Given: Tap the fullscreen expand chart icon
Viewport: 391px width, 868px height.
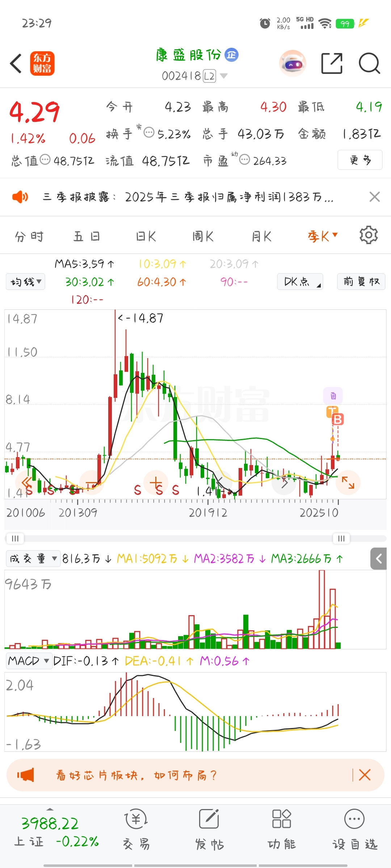Looking at the screenshot, I should coord(348,482).
